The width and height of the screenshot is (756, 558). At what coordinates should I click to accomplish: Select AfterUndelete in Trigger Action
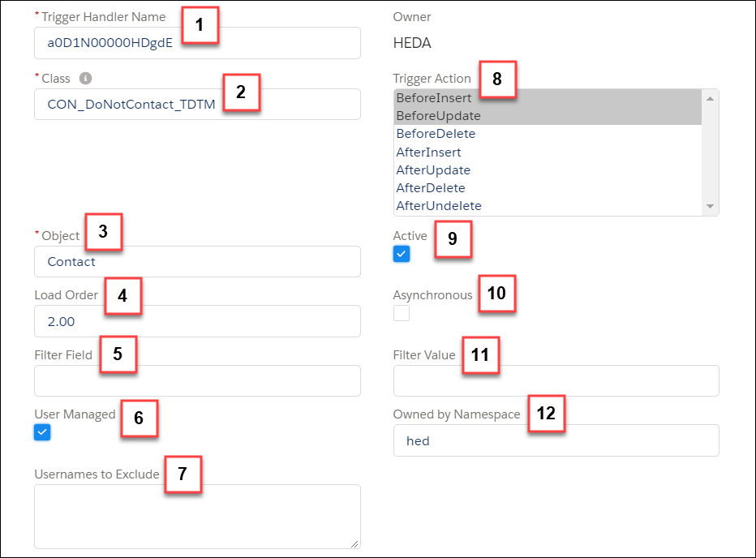(x=440, y=205)
